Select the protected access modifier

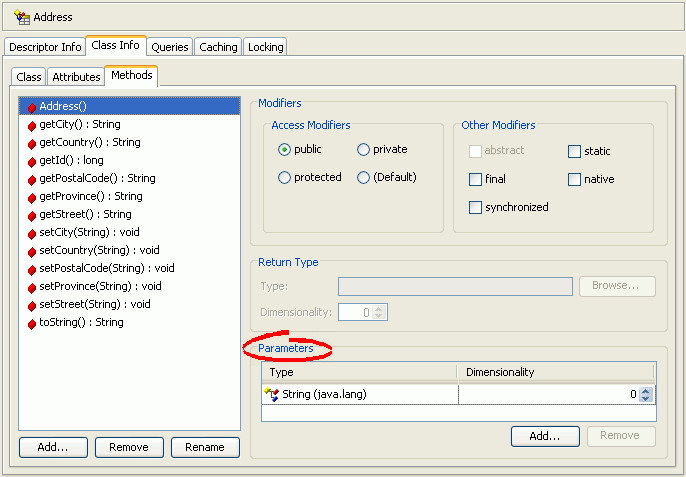pos(284,177)
